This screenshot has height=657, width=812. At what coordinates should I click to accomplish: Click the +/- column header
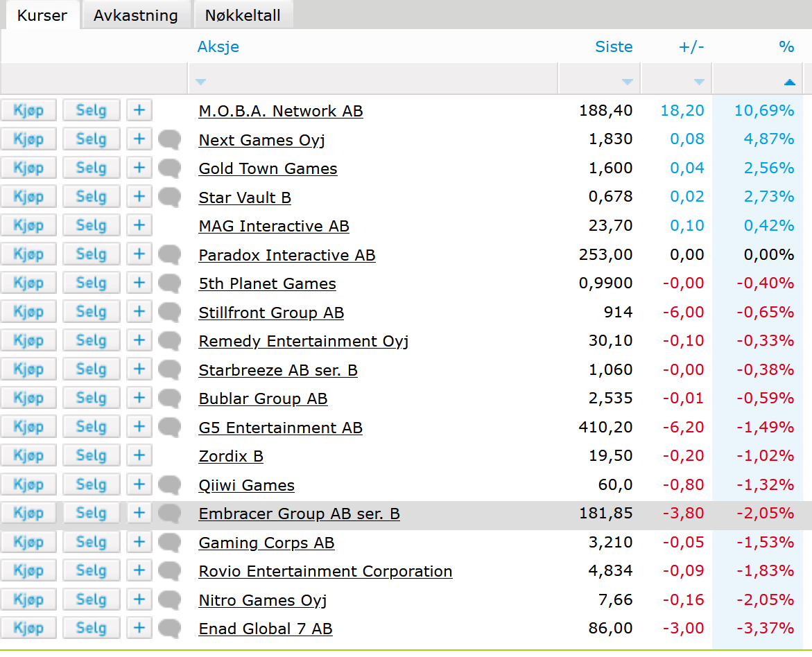point(691,46)
